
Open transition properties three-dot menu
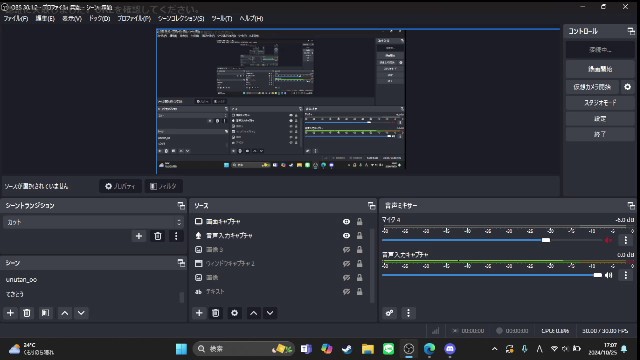(176, 236)
